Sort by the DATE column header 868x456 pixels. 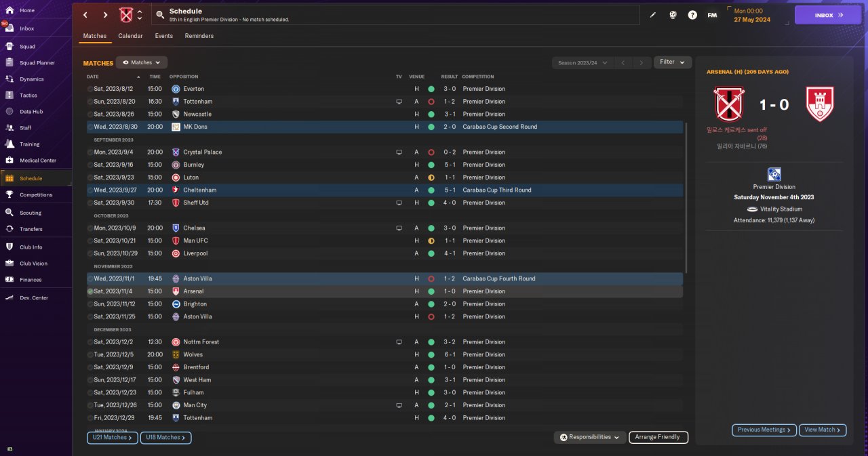93,77
